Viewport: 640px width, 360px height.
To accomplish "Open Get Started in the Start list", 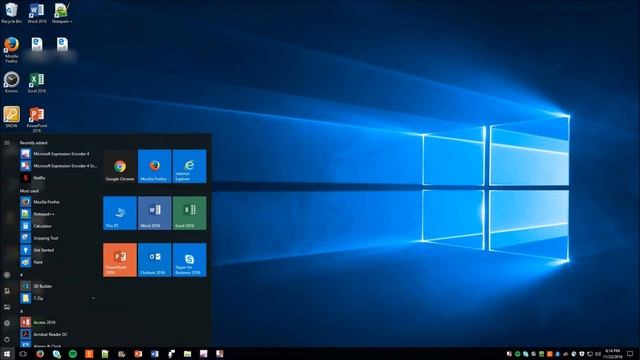I will point(59,250).
